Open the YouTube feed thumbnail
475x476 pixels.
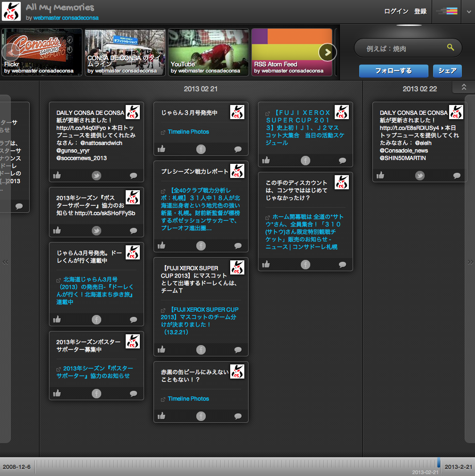[208, 52]
